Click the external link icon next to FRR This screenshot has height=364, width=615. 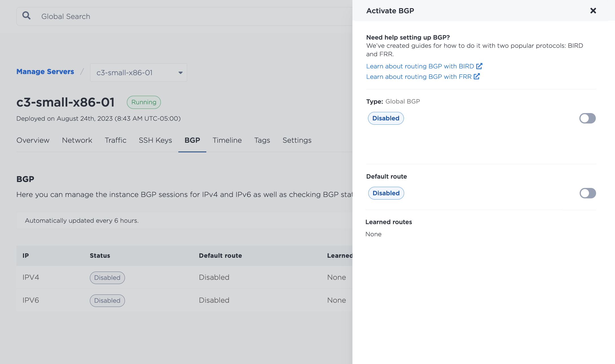coord(477,77)
